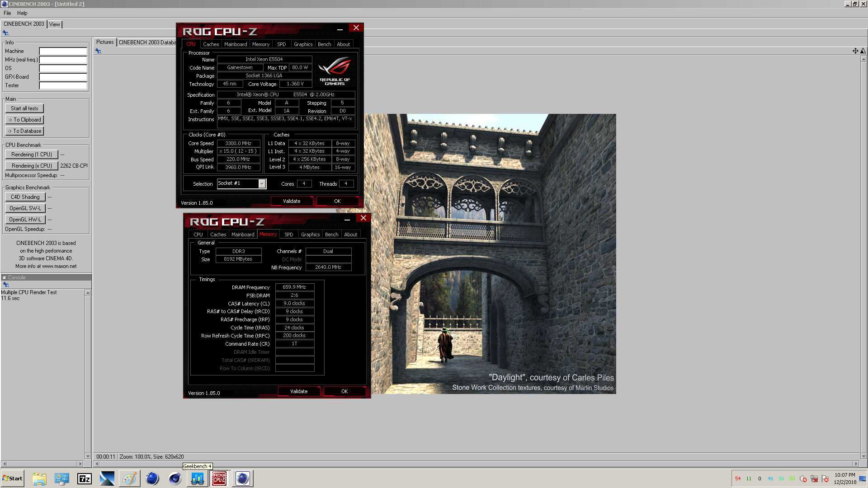Screen dimensions: 868x488
Task: Minimize the lower ROG CPU-Z memory window
Action: (347, 219)
